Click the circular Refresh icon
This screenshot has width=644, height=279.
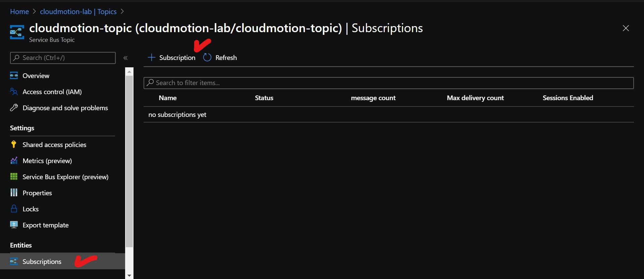point(207,58)
